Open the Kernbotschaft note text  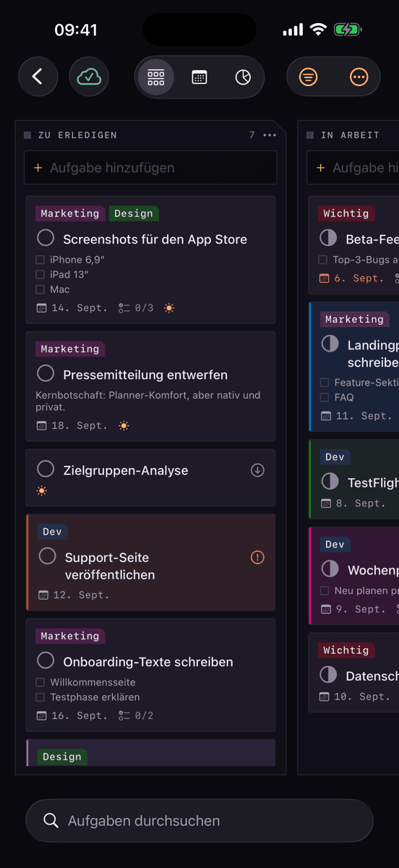[148, 401]
